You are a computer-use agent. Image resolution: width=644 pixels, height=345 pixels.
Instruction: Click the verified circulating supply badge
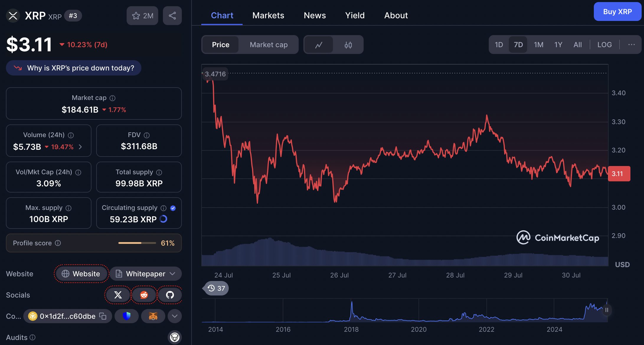pyautogui.click(x=173, y=208)
